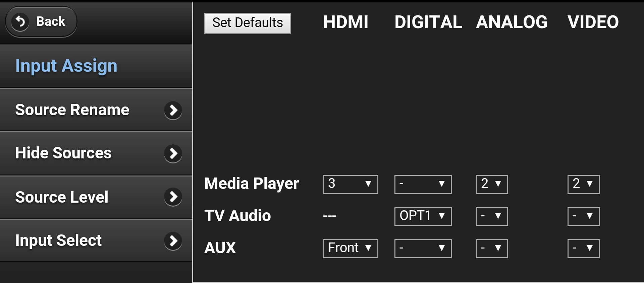This screenshot has height=283, width=644.
Task: Select the Source Rename menu entry
Action: click(x=96, y=110)
